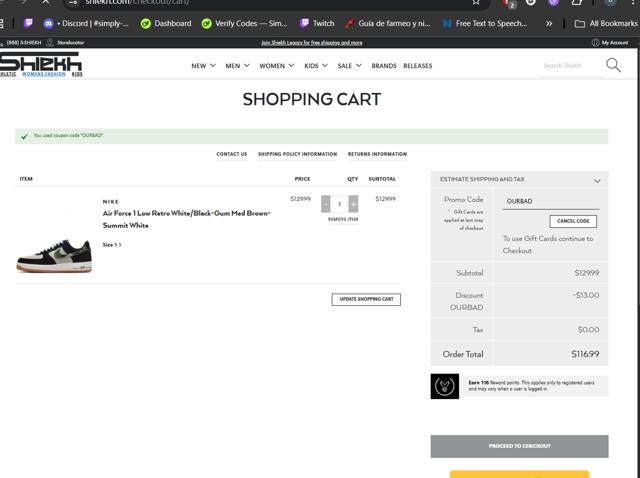Increase quantity with the plus button

coord(353,204)
